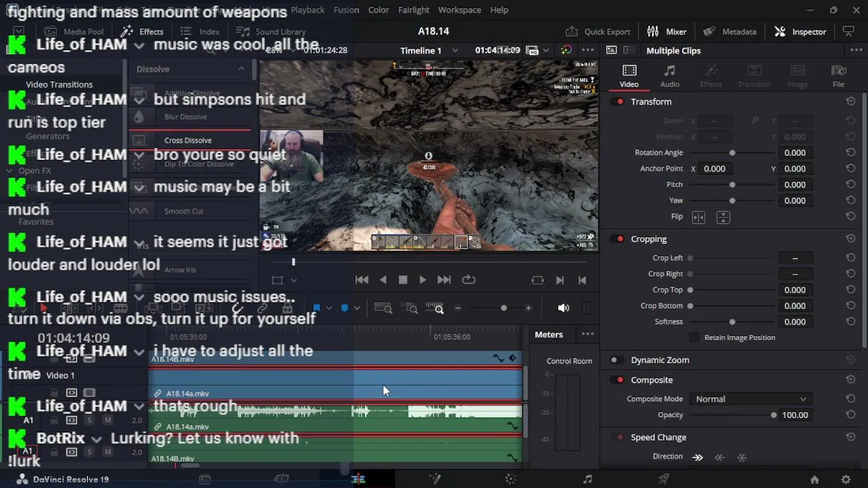Select Smooth Cut transition
This screenshot has width=868, height=488.
tap(184, 211)
